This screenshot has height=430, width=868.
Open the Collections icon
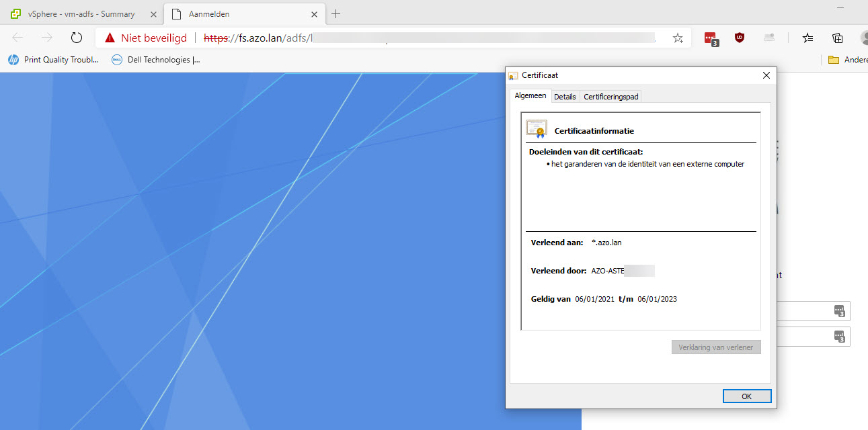838,38
